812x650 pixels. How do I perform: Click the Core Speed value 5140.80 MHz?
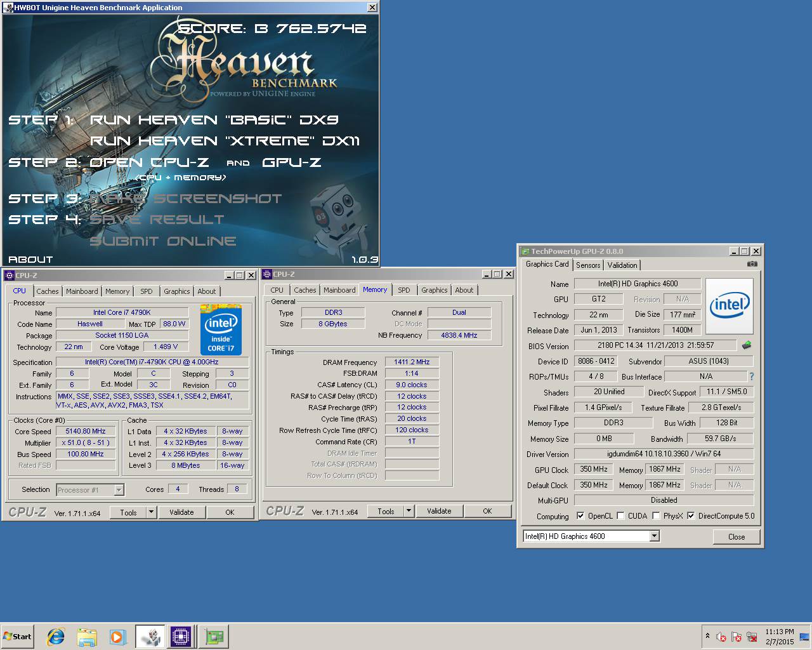tap(86, 431)
